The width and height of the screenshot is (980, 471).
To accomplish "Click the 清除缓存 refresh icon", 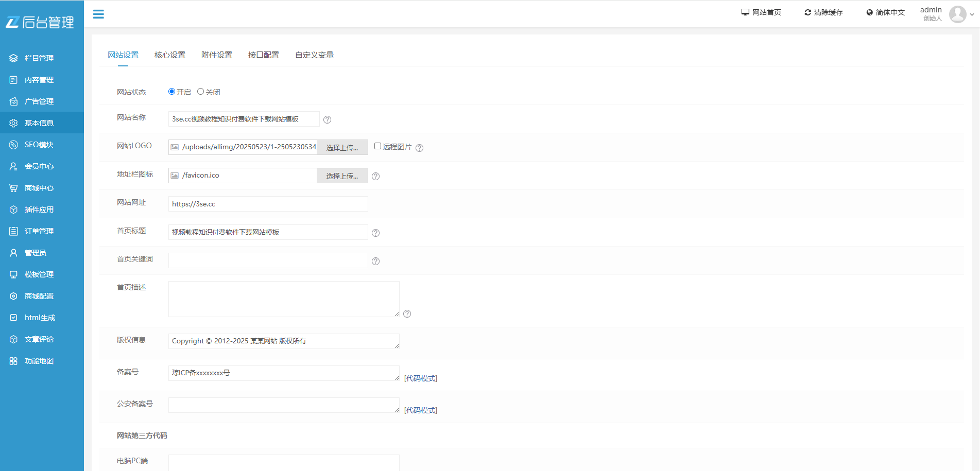I will coord(807,12).
